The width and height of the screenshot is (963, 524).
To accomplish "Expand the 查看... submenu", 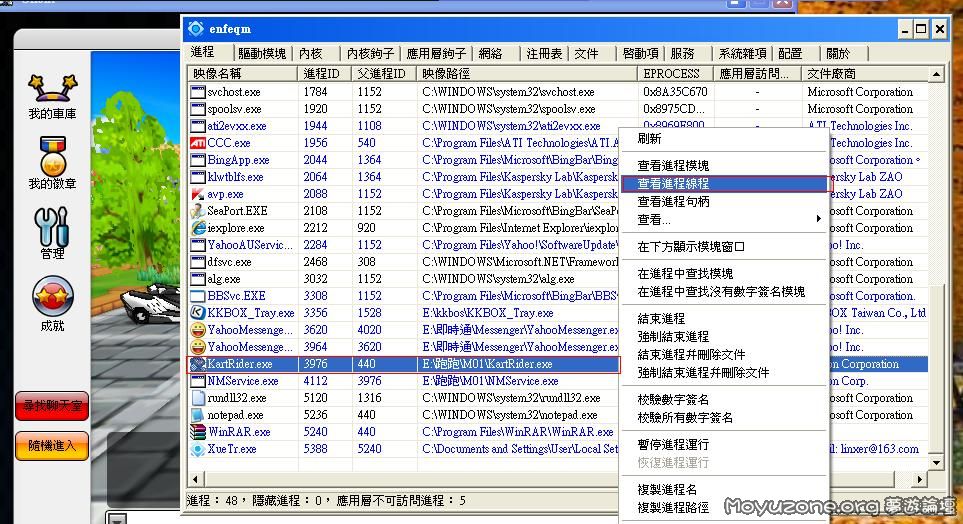I will 724,219.
